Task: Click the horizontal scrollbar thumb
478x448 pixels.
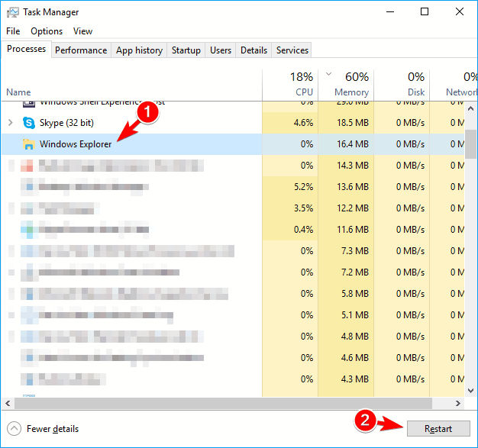Action: click(x=223, y=403)
